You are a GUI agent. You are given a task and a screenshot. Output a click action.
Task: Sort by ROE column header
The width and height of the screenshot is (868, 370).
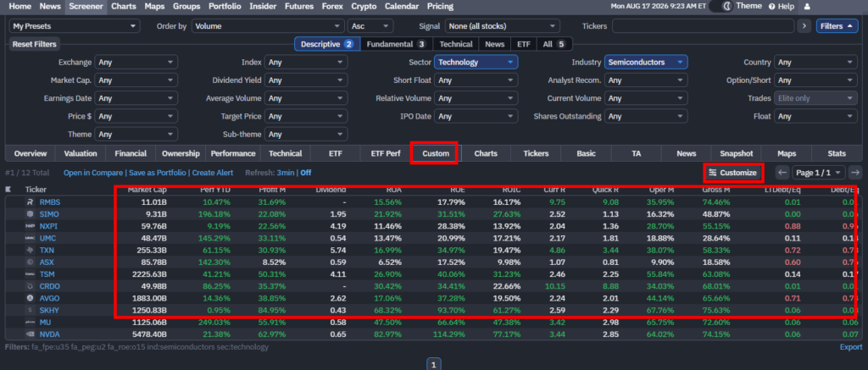tap(458, 190)
